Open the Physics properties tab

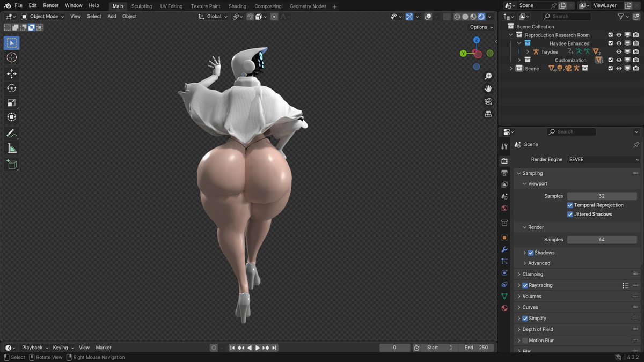(504, 273)
